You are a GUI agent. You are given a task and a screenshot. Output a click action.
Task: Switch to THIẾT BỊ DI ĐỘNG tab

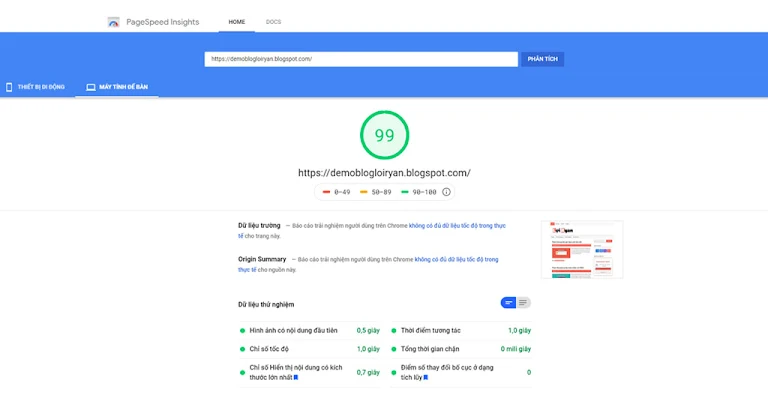point(35,87)
